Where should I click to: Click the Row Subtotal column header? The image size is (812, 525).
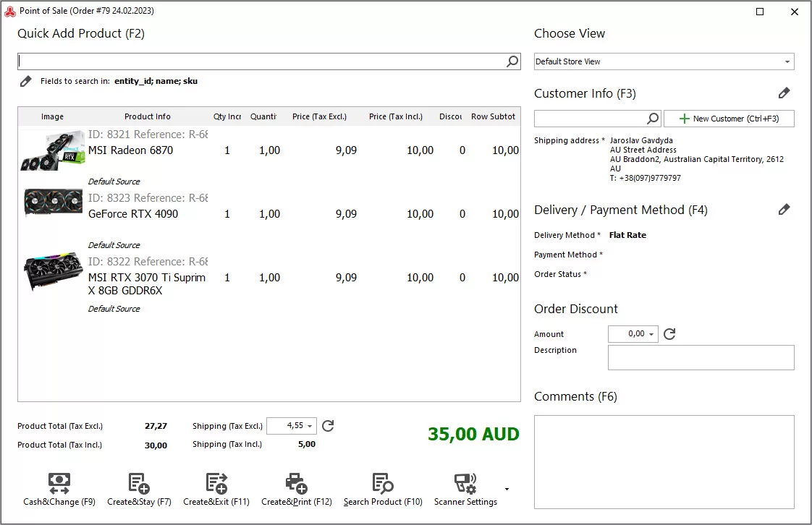[494, 116]
